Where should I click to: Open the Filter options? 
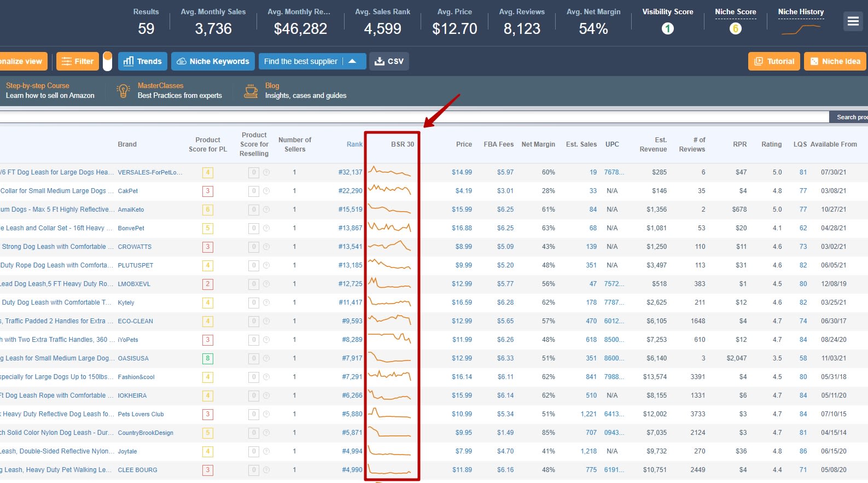(x=78, y=61)
